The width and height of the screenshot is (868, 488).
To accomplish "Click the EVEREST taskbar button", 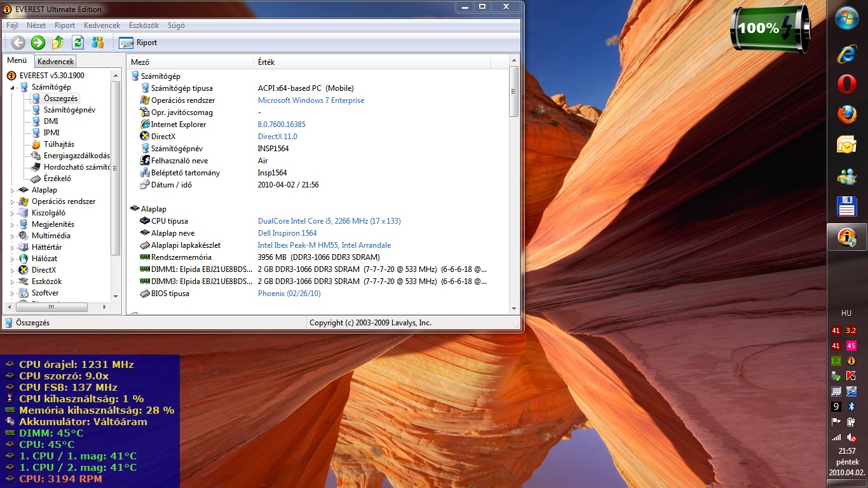I will click(847, 237).
